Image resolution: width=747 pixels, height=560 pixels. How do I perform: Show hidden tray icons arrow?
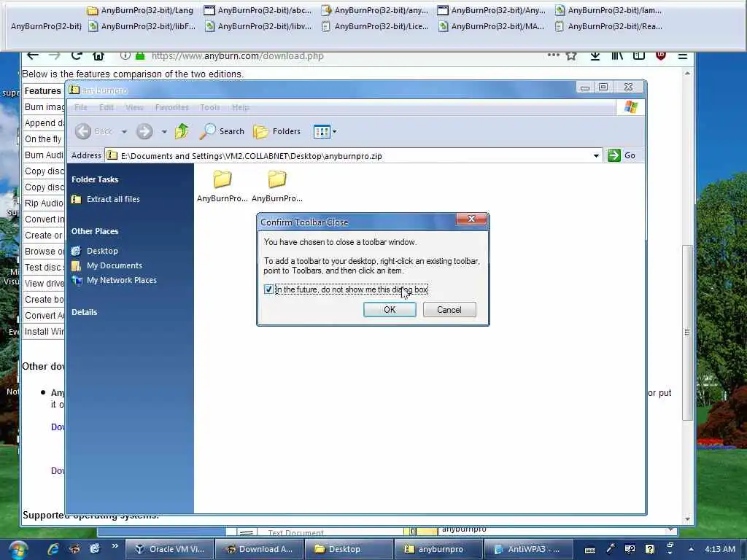tap(691, 549)
